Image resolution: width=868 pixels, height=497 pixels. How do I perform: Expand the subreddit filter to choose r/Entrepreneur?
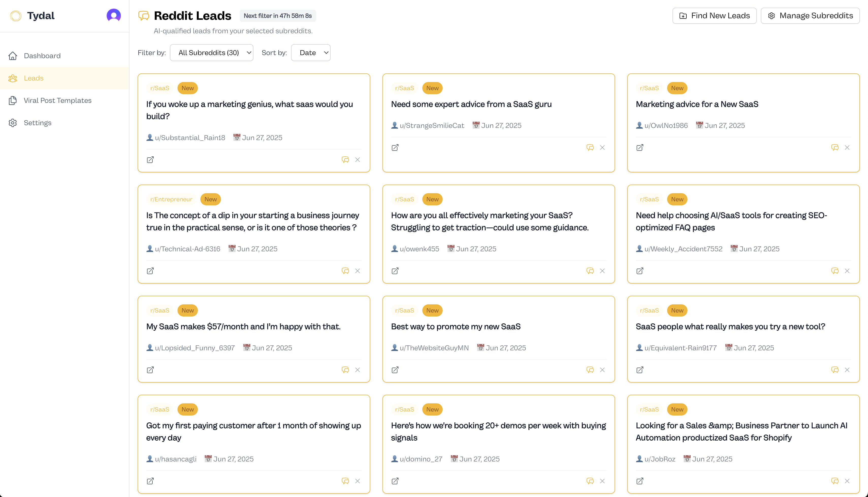pos(211,53)
